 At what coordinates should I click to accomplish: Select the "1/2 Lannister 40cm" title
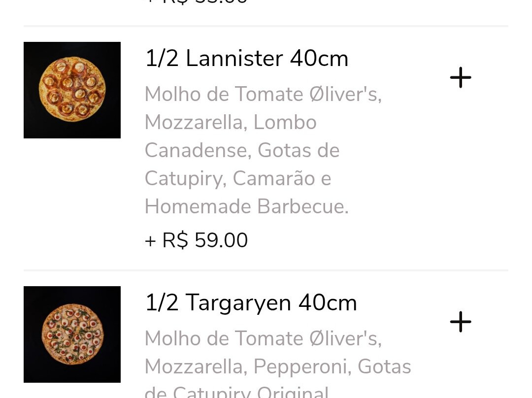tap(246, 59)
